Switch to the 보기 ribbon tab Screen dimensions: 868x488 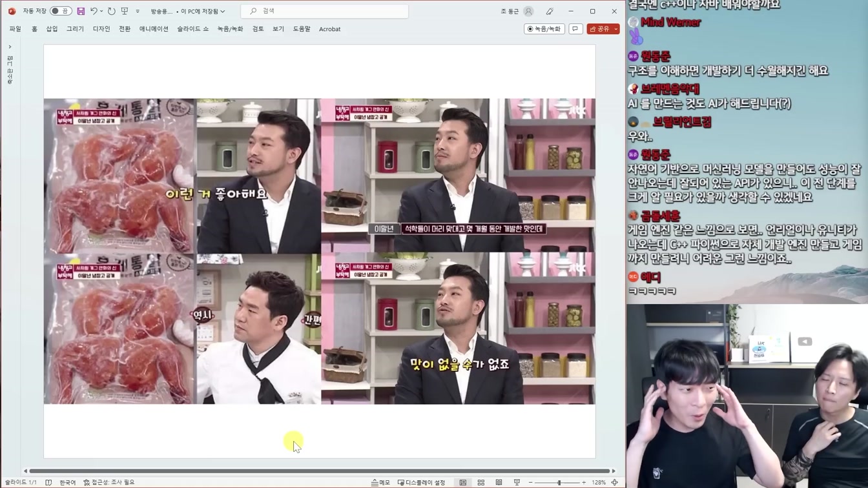coord(278,29)
